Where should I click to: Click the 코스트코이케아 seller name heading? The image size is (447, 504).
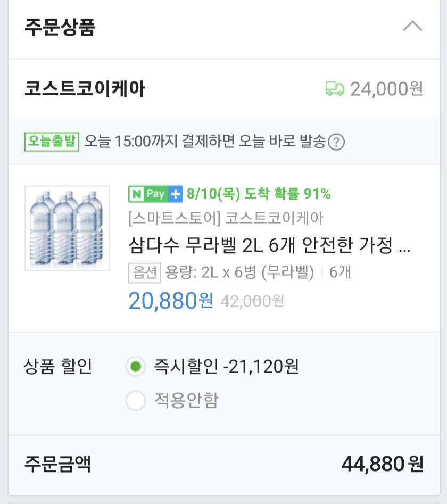tap(85, 89)
